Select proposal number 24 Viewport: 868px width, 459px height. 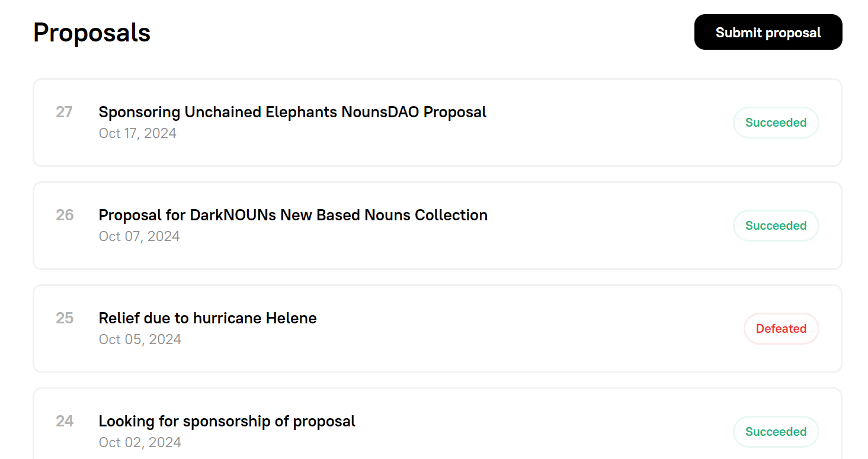pyautogui.click(x=65, y=421)
